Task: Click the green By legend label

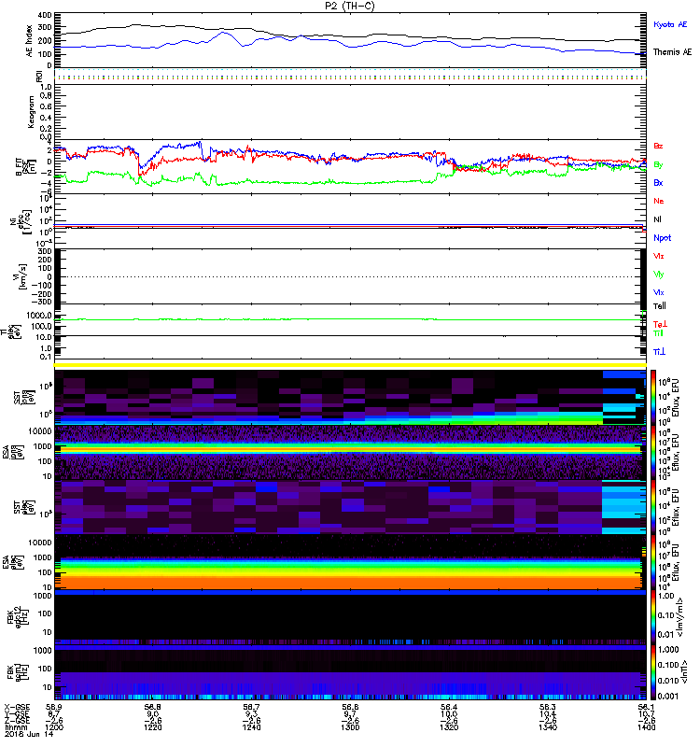Action: point(658,164)
